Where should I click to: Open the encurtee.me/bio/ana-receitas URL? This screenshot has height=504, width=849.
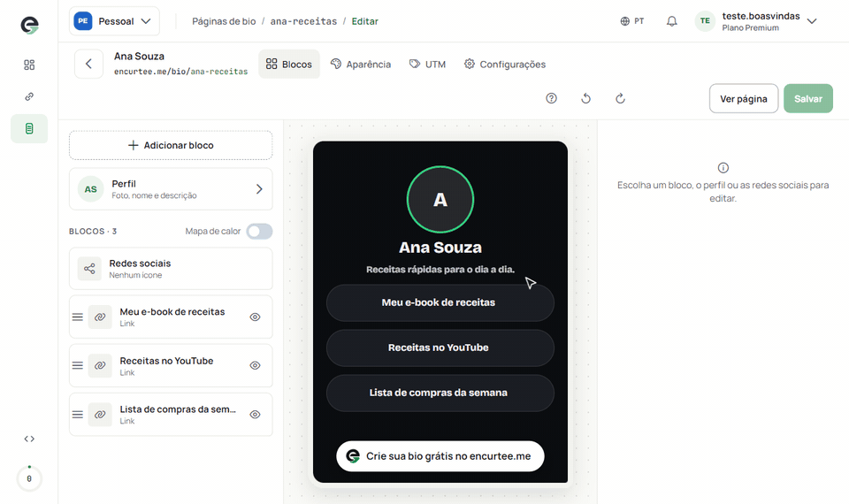180,72
